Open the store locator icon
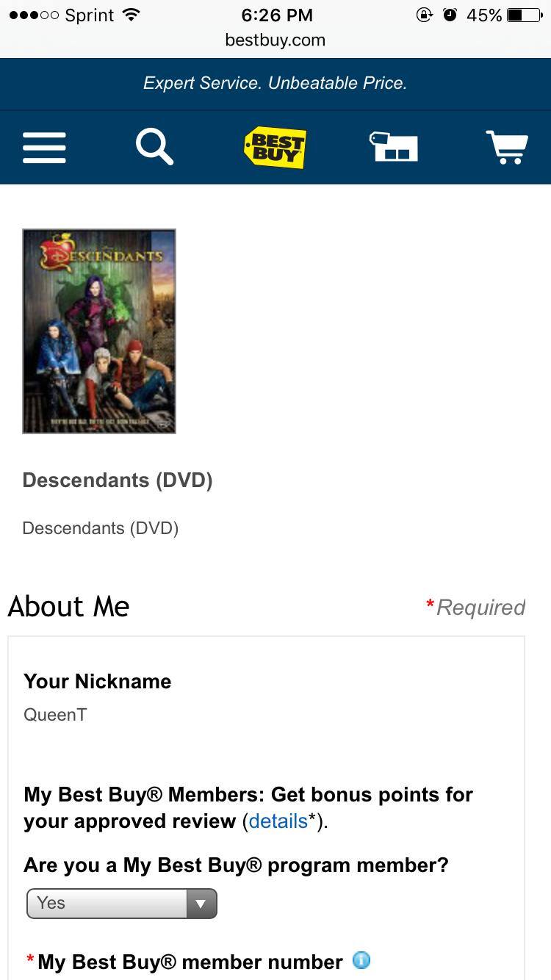Screen dimensions: 551x980 pos(393,147)
